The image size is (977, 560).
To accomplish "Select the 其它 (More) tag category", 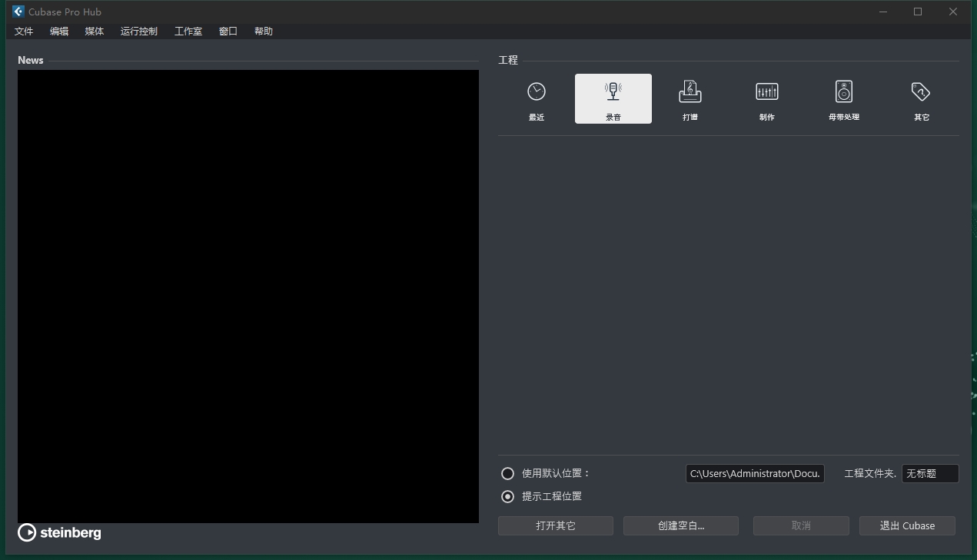I will (921, 98).
